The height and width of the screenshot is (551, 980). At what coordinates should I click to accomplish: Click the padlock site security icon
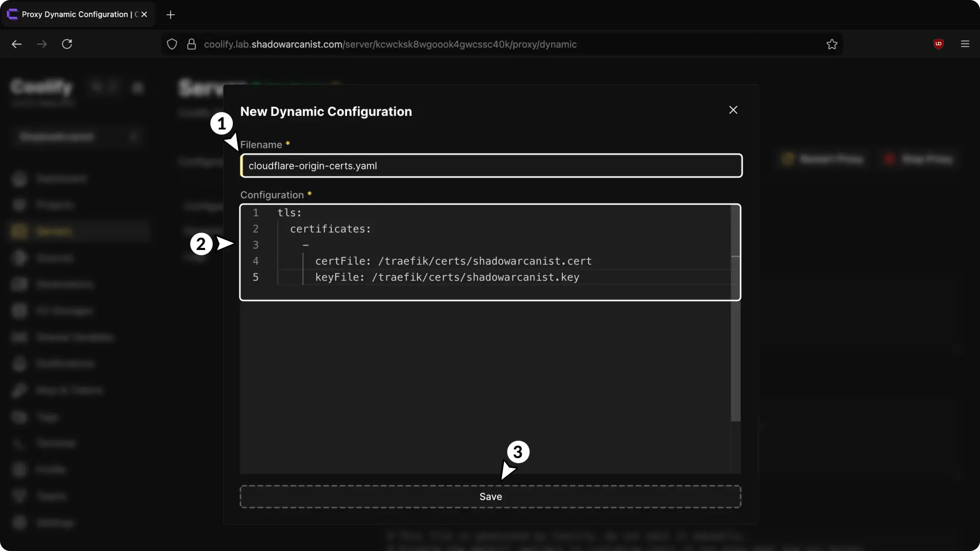pyautogui.click(x=191, y=44)
